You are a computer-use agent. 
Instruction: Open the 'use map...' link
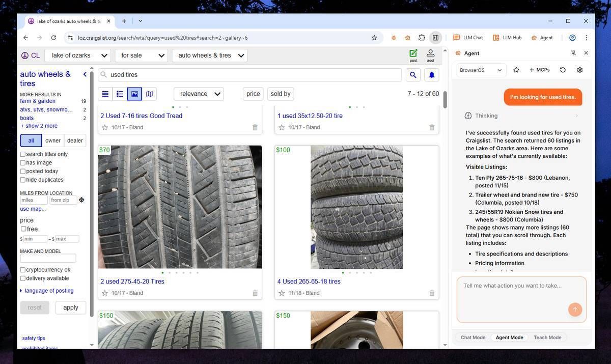(x=33, y=209)
